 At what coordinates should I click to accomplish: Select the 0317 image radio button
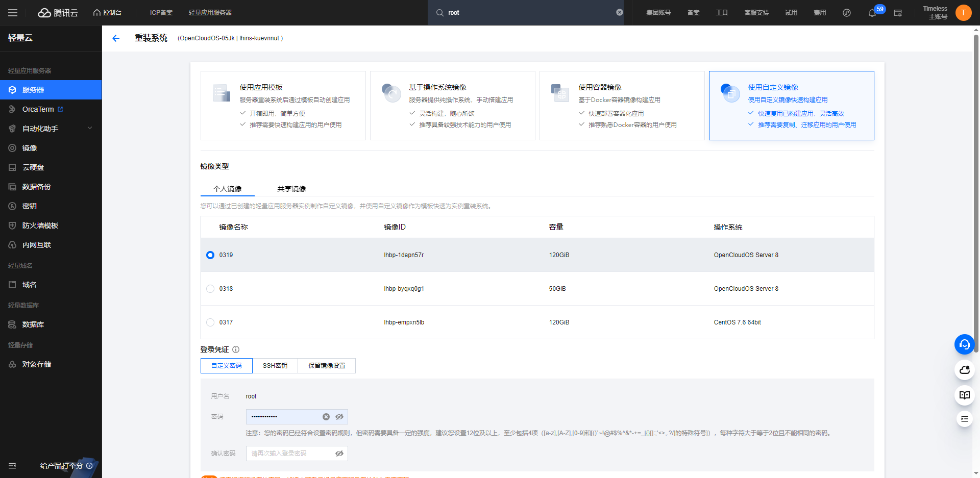click(210, 322)
